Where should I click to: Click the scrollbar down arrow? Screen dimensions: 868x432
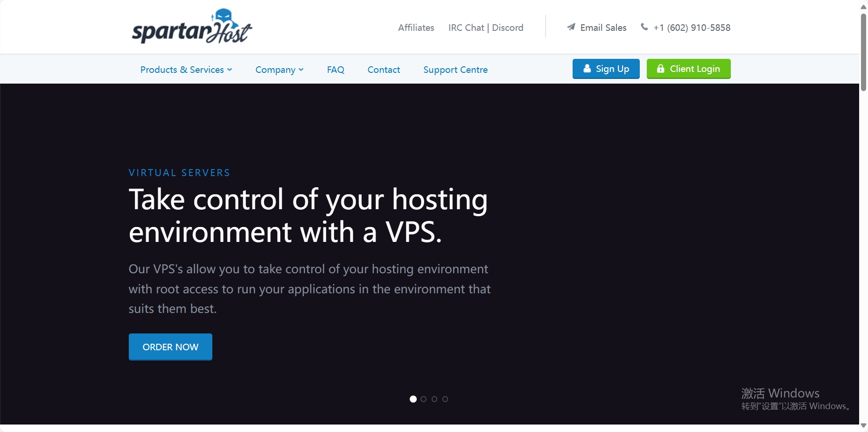[863, 426]
